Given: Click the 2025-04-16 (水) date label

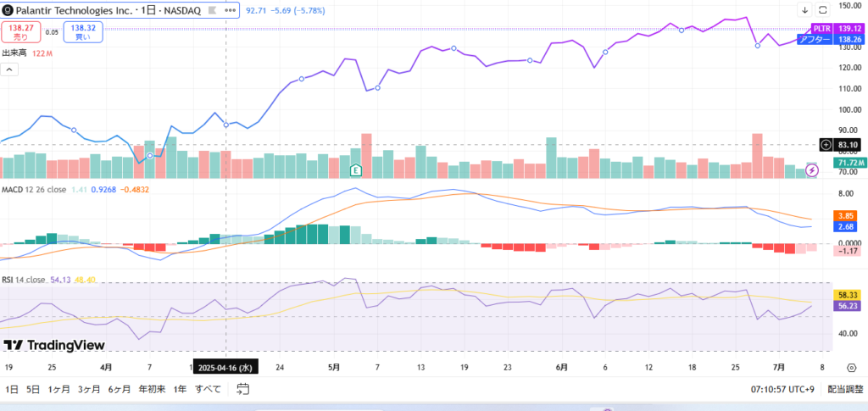Looking at the screenshot, I should point(225,367).
